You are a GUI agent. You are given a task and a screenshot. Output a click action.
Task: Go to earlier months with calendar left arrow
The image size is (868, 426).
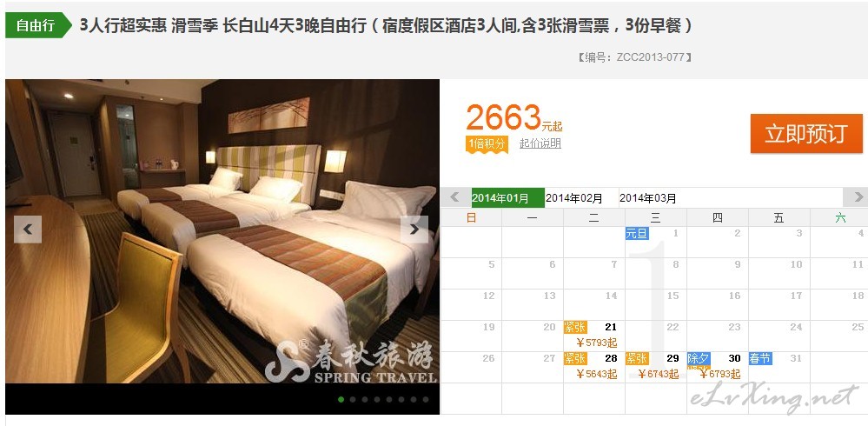click(x=455, y=197)
